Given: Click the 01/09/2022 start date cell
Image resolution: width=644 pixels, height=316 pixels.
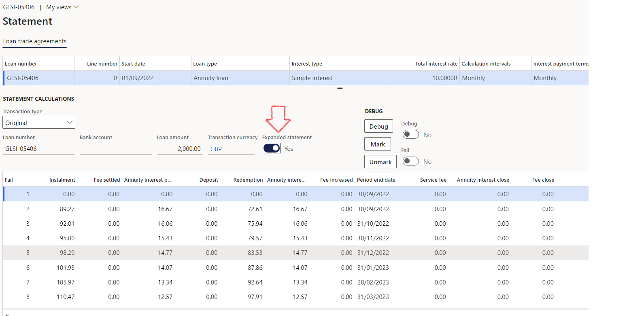Looking at the screenshot, I should pos(155,78).
